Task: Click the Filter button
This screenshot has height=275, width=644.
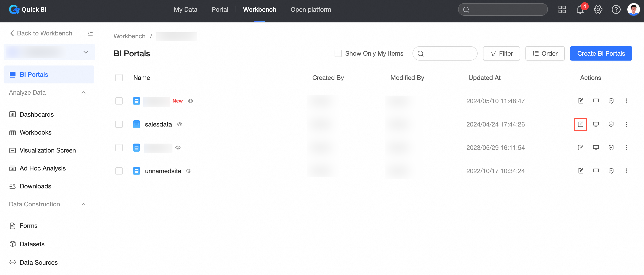Action: pos(501,53)
